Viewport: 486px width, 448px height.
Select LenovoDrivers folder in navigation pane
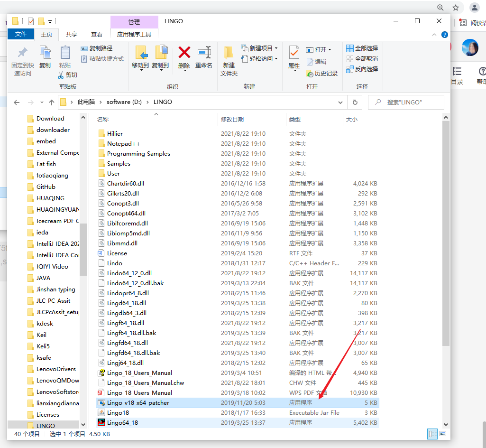click(x=56, y=369)
